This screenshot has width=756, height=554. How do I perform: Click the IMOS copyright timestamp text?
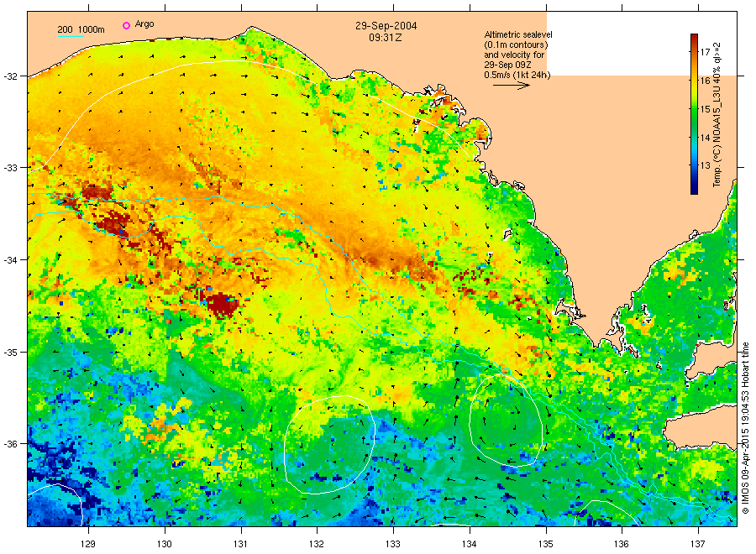pyautogui.click(x=745, y=428)
